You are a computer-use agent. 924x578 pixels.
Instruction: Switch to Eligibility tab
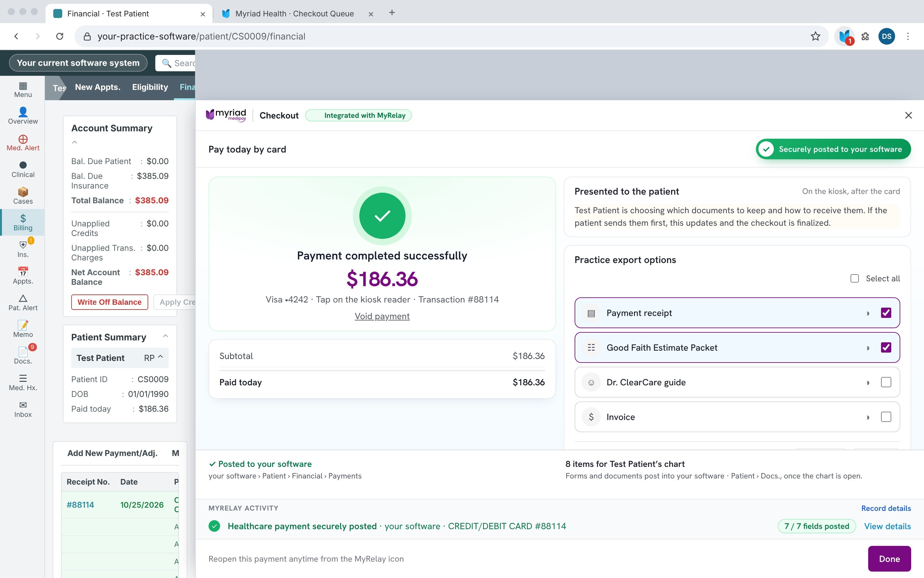[150, 87]
